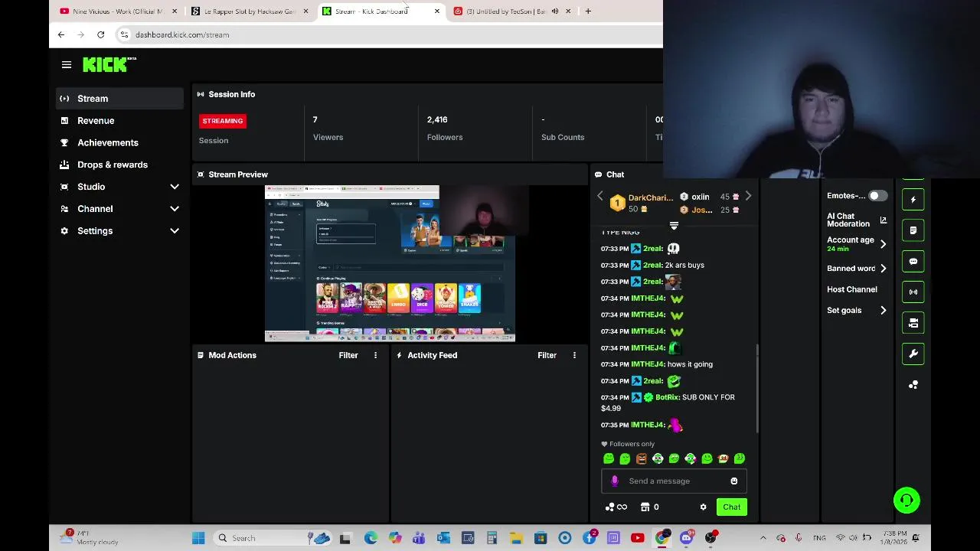
Task: Open a new browser tab
Action: [588, 11]
